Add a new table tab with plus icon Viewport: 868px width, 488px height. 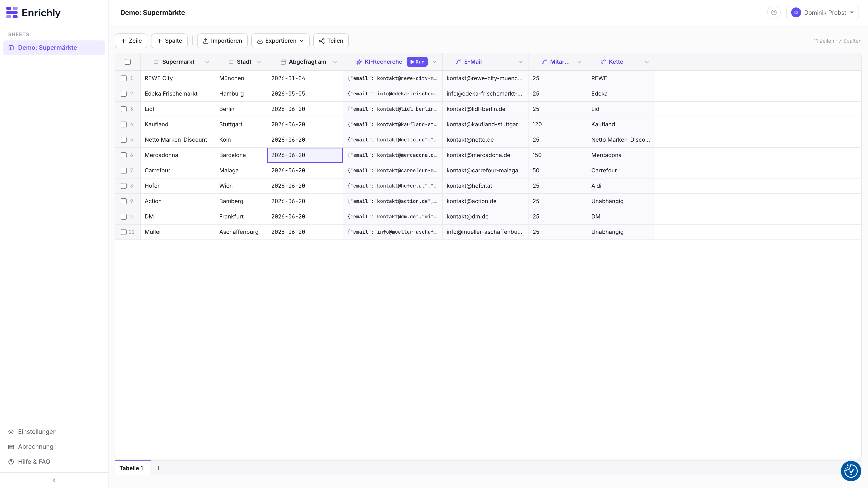pos(158,468)
